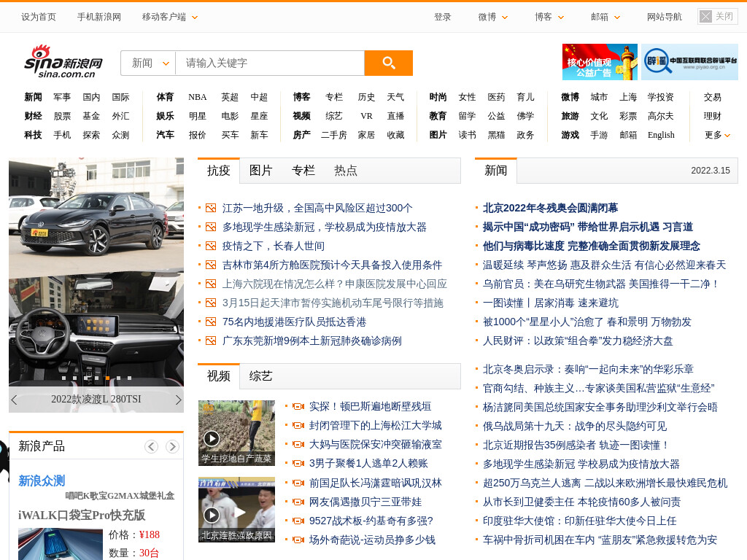Screen dimensions: 747x560
Task: Open the 中国互联网联合辟谣平台 banner
Action: [689, 62]
